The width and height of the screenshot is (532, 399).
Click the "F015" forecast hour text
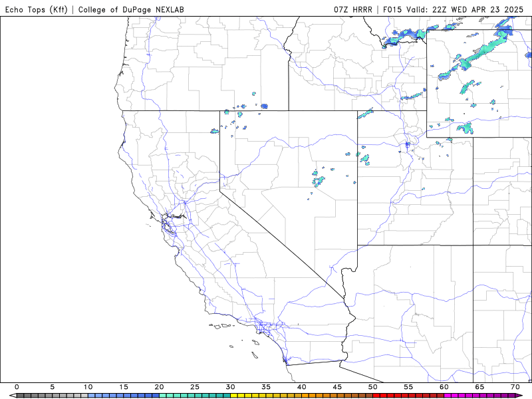pyautogui.click(x=392, y=9)
